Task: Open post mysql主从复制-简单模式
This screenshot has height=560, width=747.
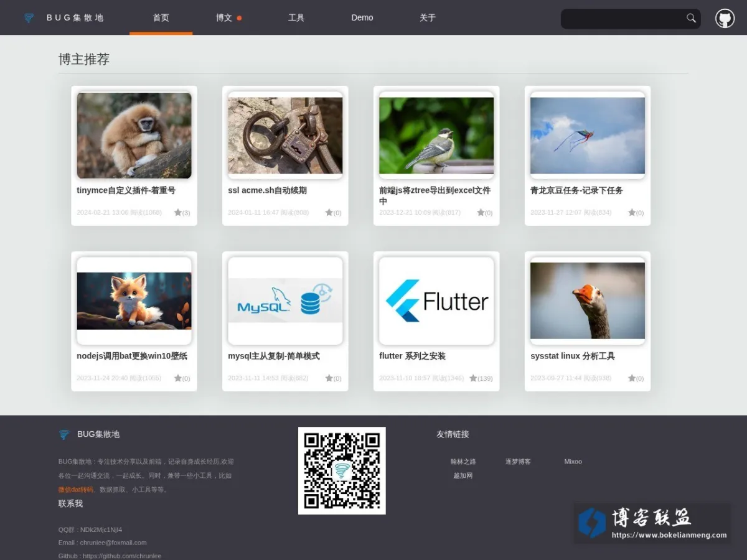Action: pyautogui.click(x=274, y=356)
